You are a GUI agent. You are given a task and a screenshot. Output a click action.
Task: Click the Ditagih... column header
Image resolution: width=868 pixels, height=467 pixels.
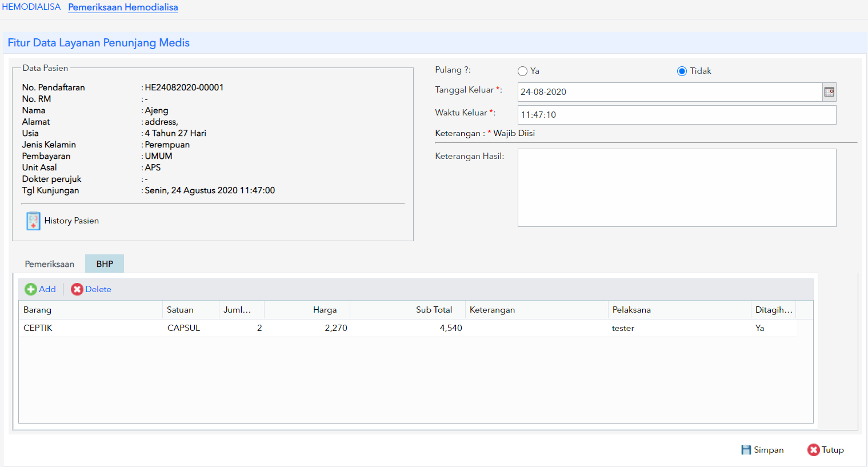(x=773, y=310)
